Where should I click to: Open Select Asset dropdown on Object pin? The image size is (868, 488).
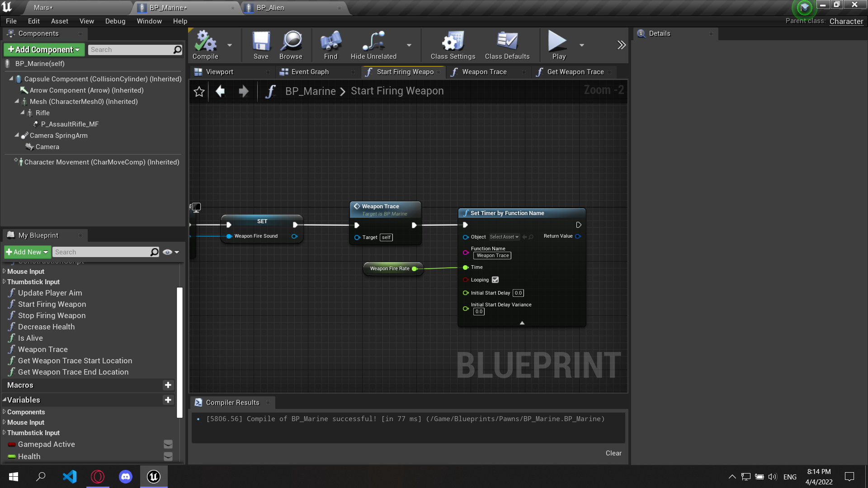pyautogui.click(x=504, y=237)
